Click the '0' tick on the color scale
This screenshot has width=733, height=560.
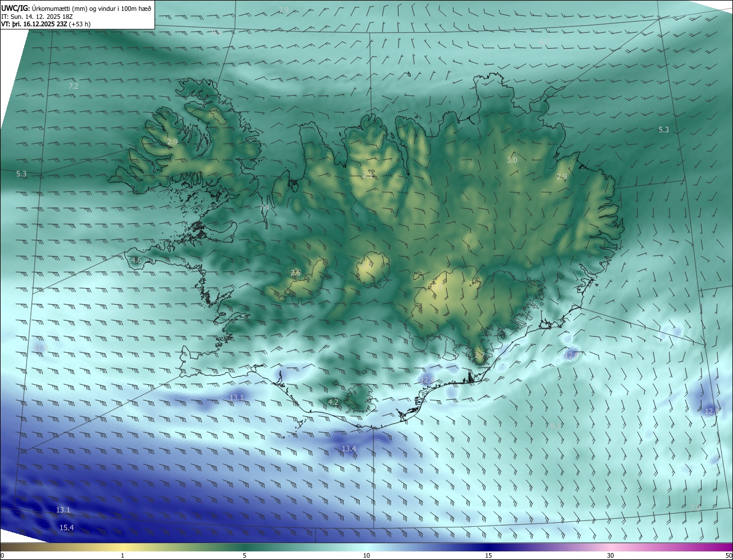pyautogui.click(x=2, y=555)
